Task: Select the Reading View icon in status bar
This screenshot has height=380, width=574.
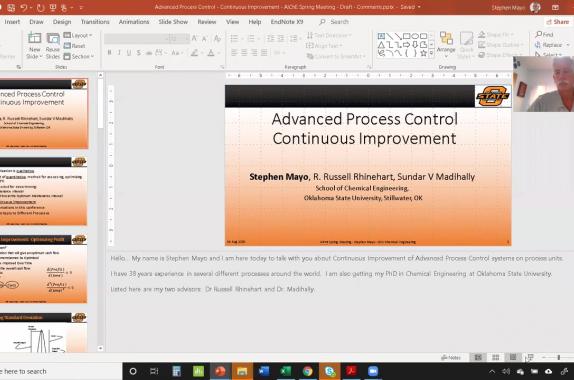Action: click(513, 357)
